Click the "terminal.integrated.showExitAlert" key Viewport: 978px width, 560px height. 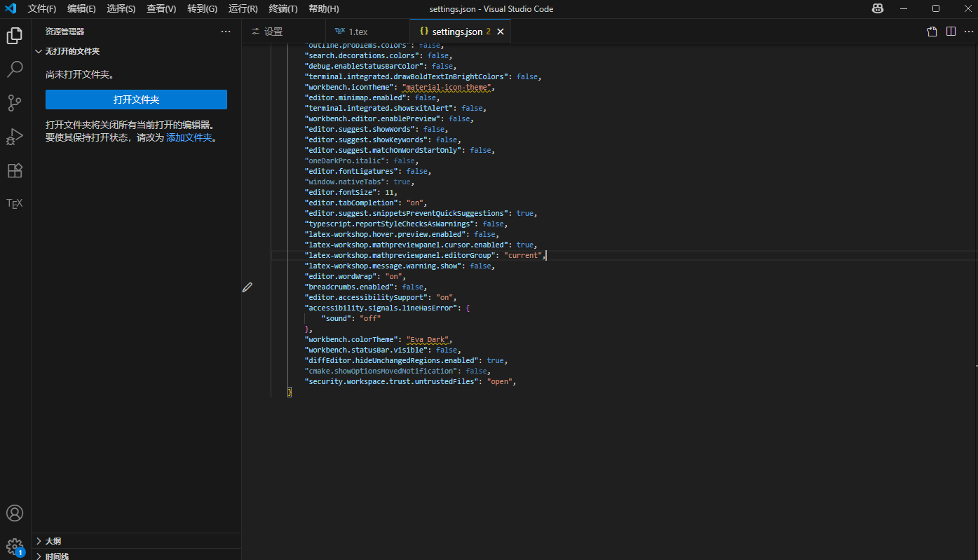(x=379, y=109)
